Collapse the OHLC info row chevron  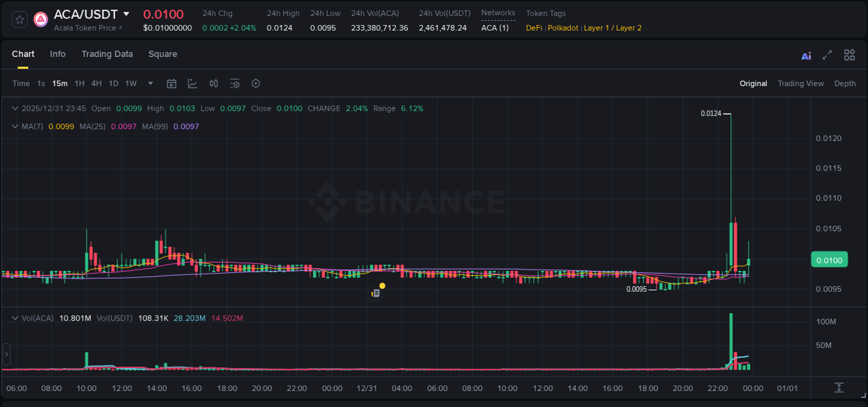click(15, 108)
